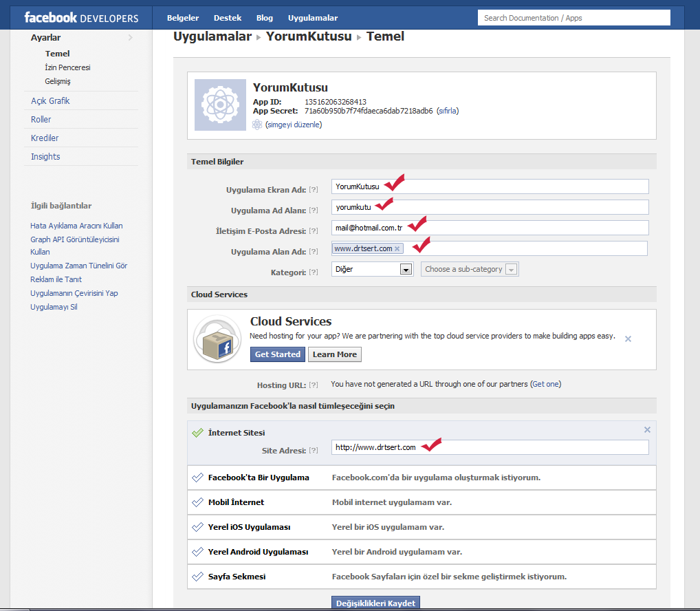700x611 pixels.
Task: Click Uygulama Zaman Tünelini Gör link
Action: tap(78, 266)
